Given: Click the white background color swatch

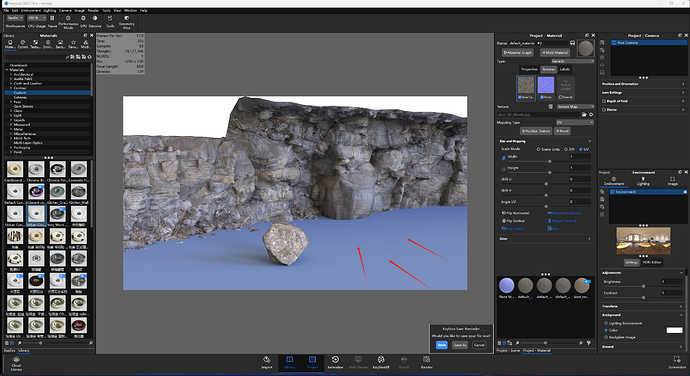Looking at the screenshot, I should 674,330.
